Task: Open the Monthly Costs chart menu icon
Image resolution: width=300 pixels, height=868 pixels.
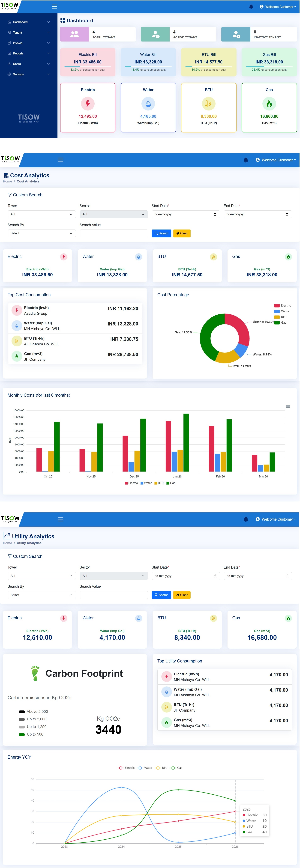Action: 288,406
